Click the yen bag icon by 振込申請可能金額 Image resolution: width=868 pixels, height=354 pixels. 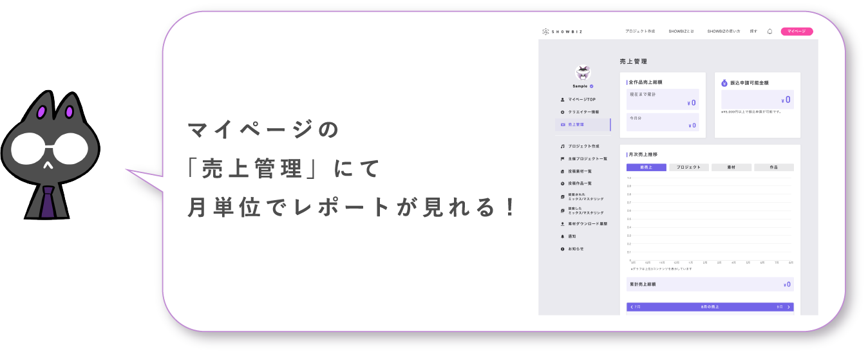724,82
